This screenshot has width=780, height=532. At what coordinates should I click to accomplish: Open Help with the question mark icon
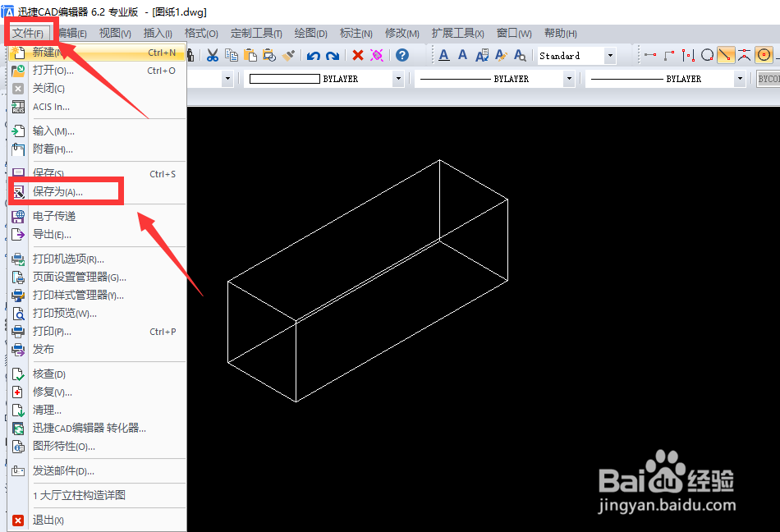(402, 55)
